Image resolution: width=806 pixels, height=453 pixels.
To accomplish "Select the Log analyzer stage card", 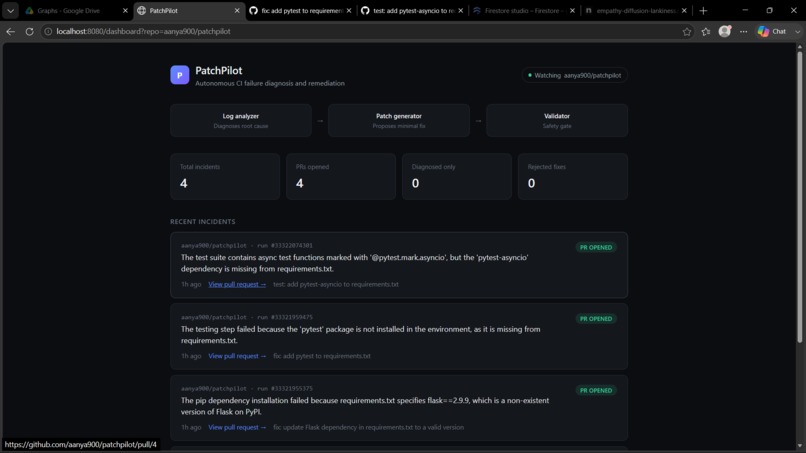I will 241,120.
